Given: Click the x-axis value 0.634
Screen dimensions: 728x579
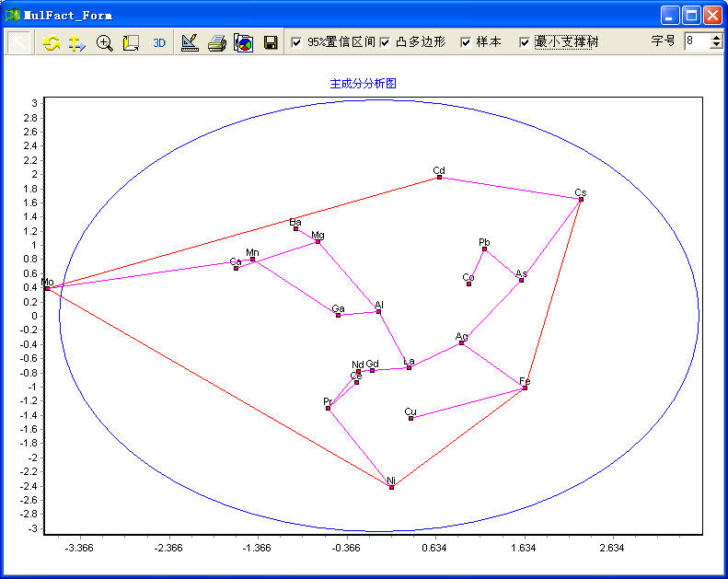Looking at the screenshot, I should 434,549.
